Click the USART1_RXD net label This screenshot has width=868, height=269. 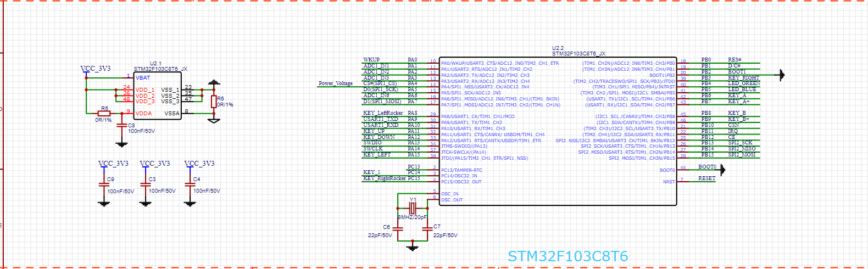coord(381,125)
